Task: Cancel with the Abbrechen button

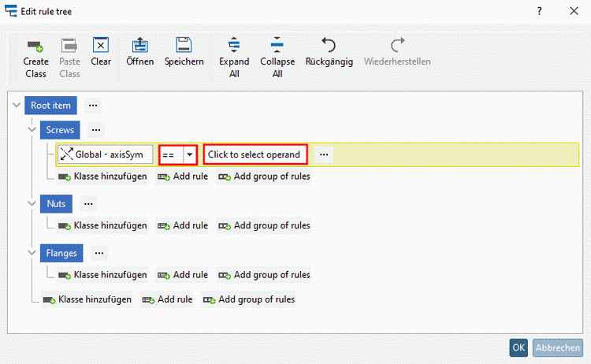Action: (x=558, y=347)
